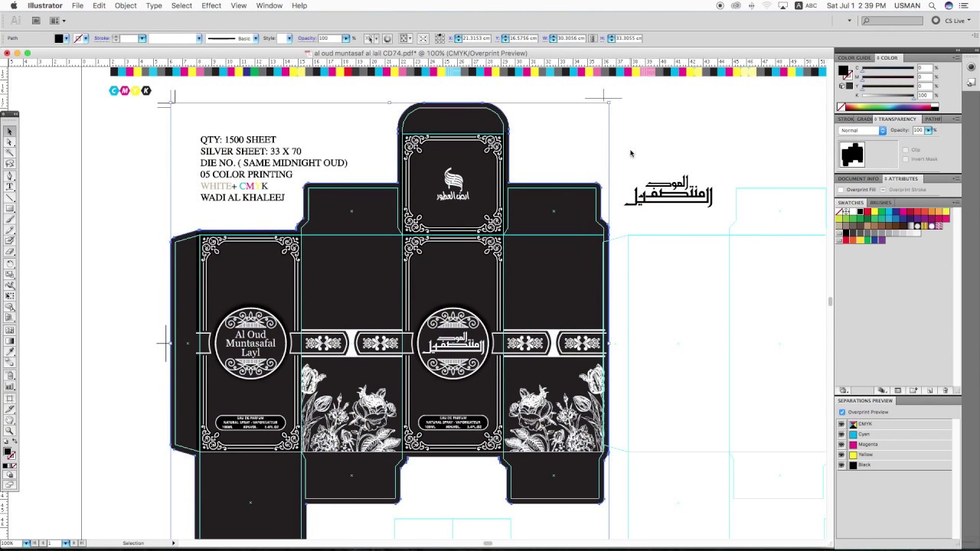Toggle visibility eye for Yellow separation
Screen dimensions: 980x551
point(841,455)
